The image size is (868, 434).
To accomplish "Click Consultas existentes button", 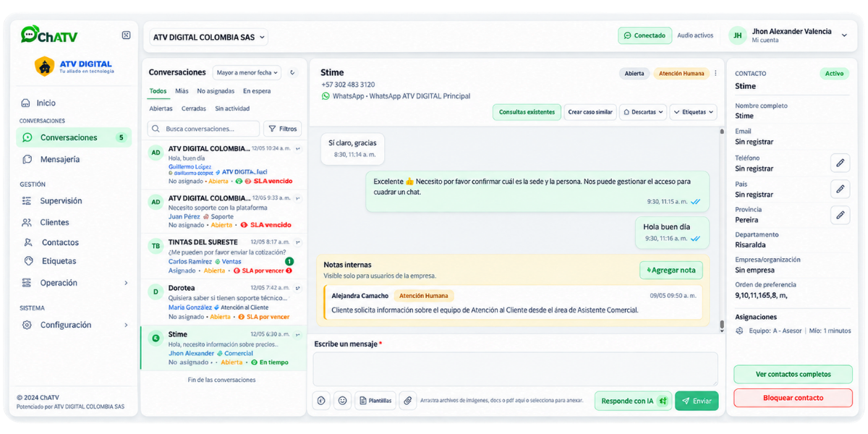I will point(527,112).
